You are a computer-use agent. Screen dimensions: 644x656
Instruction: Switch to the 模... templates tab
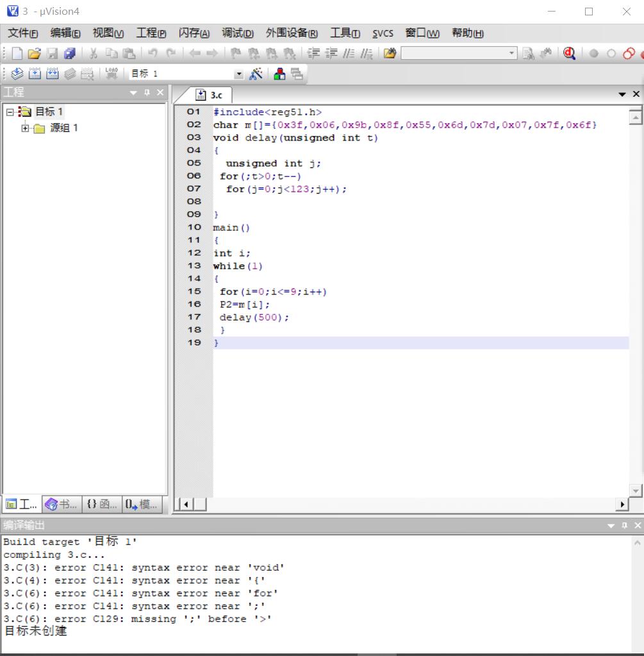tap(142, 504)
